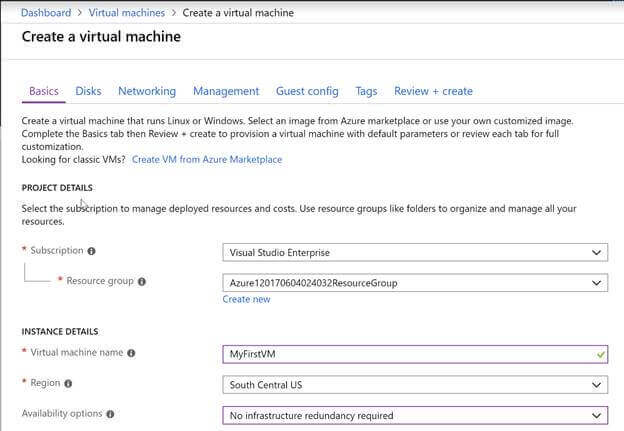624x431 pixels.
Task: Switch to the Disks tab
Action: pyautogui.click(x=88, y=91)
